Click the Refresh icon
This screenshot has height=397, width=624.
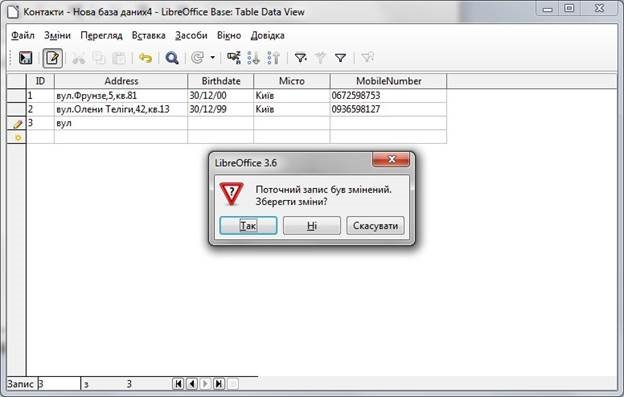point(197,58)
